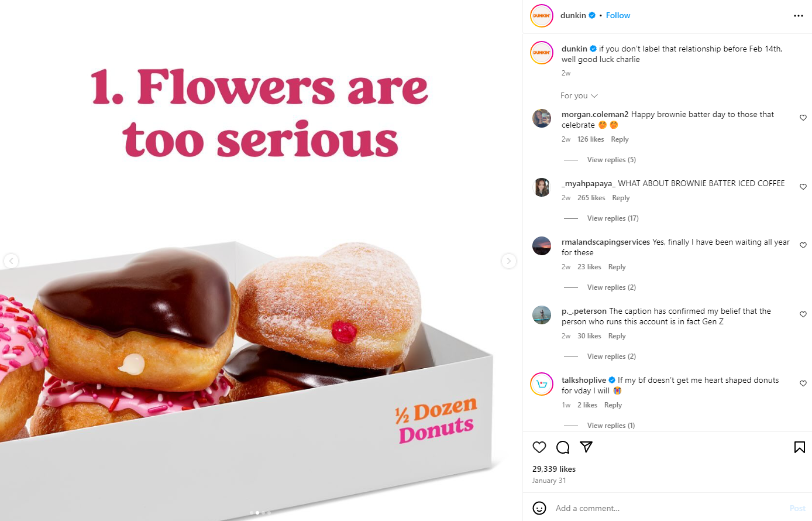Like talkshoplive's comment using its heart icon
The height and width of the screenshot is (521, 812).
803,383
